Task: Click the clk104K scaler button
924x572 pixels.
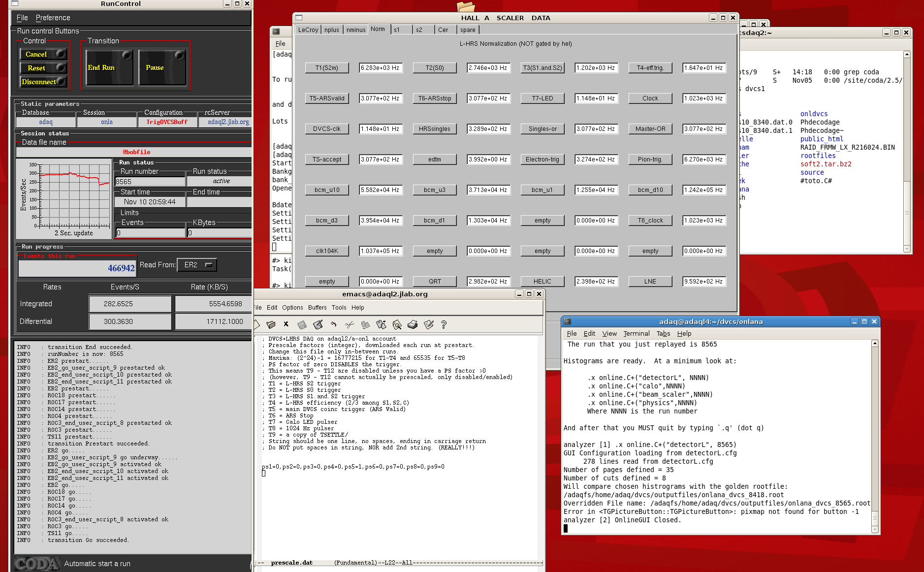Action: [x=327, y=251]
